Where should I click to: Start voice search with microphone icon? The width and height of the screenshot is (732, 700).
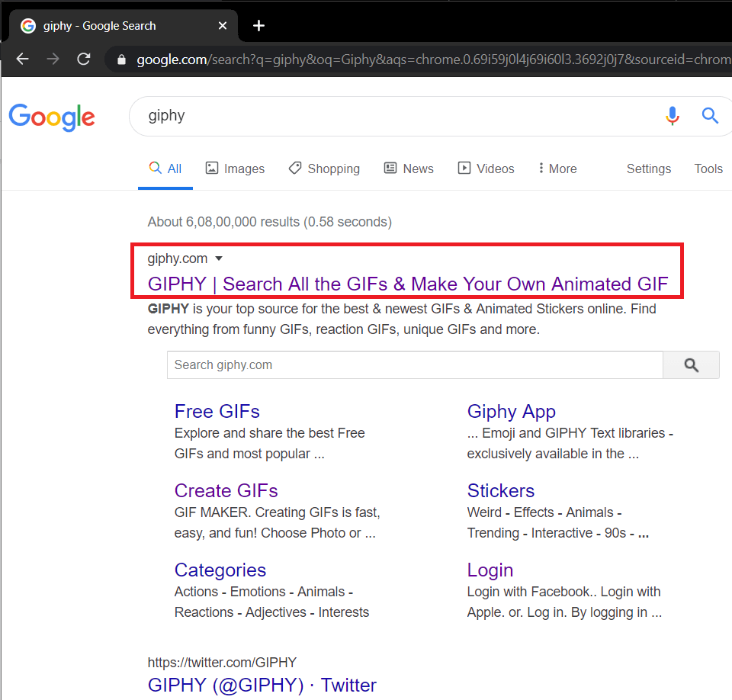(x=672, y=116)
